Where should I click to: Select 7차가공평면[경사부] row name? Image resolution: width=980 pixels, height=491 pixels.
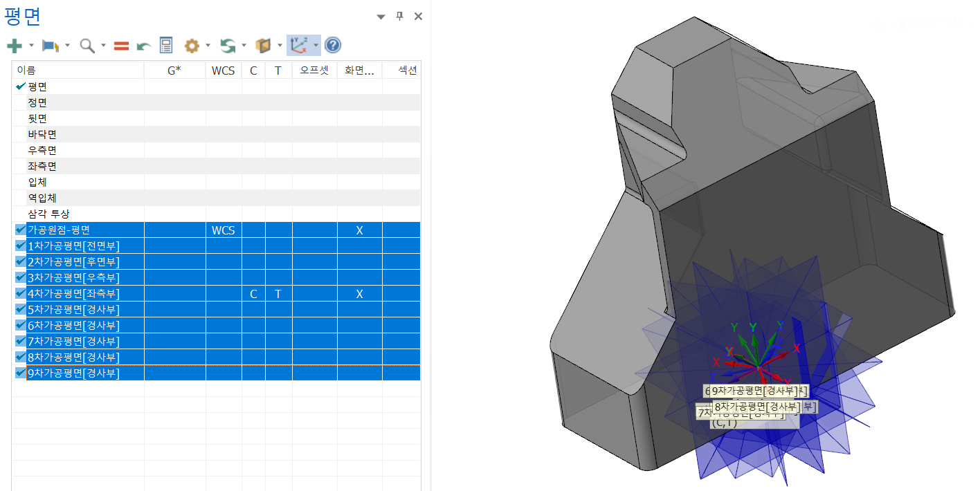(x=74, y=342)
